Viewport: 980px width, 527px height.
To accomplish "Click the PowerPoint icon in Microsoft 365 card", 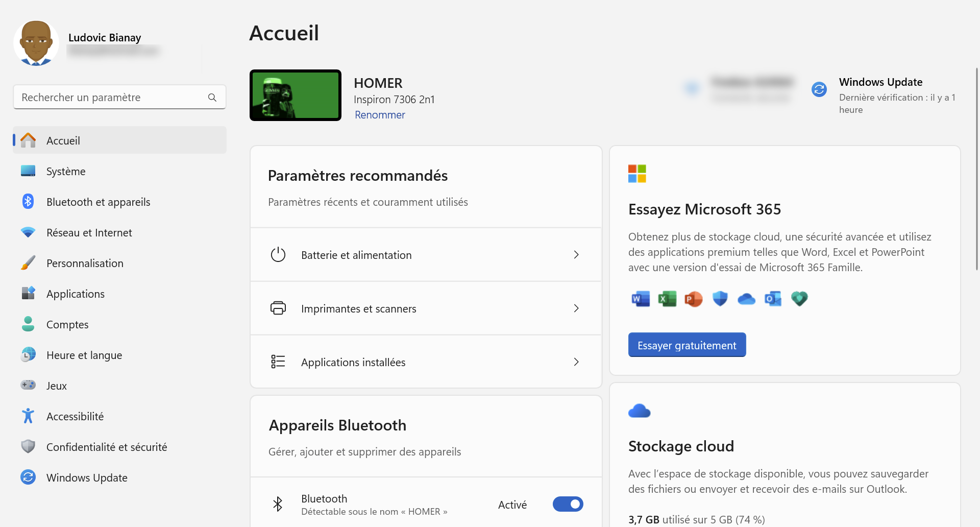I will (694, 299).
